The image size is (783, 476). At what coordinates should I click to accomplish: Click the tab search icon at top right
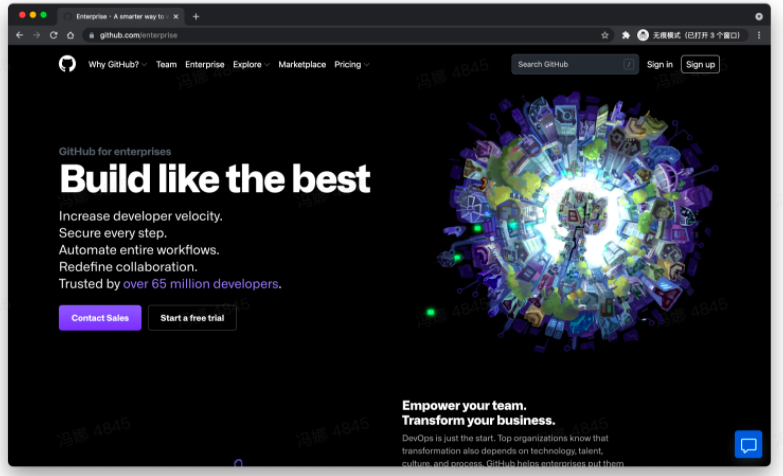click(x=759, y=16)
